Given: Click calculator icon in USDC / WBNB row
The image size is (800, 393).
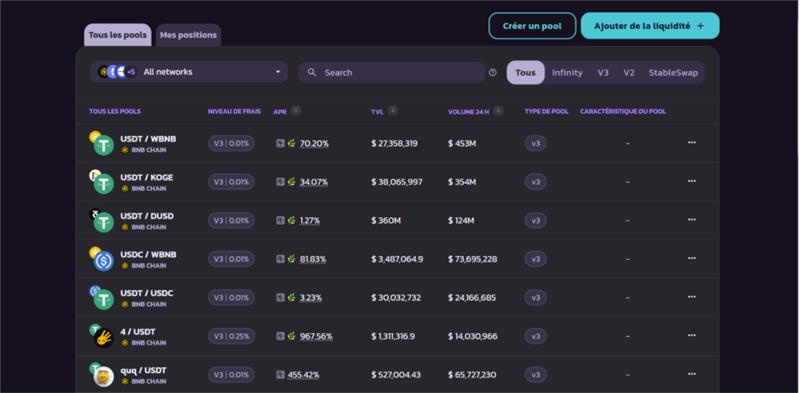Looking at the screenshot, I should 281,259.
